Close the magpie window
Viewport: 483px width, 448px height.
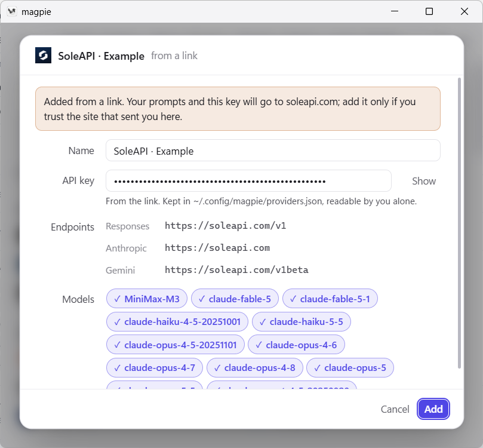464,11
